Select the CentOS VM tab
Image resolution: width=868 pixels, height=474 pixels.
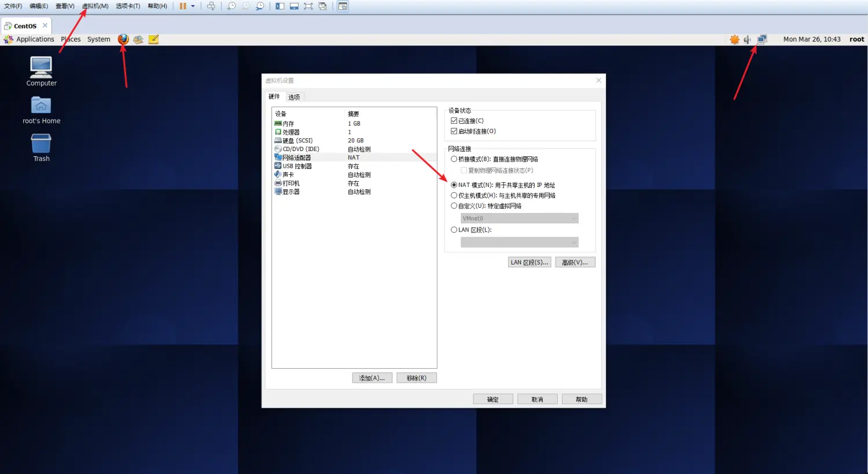[27, 26]
